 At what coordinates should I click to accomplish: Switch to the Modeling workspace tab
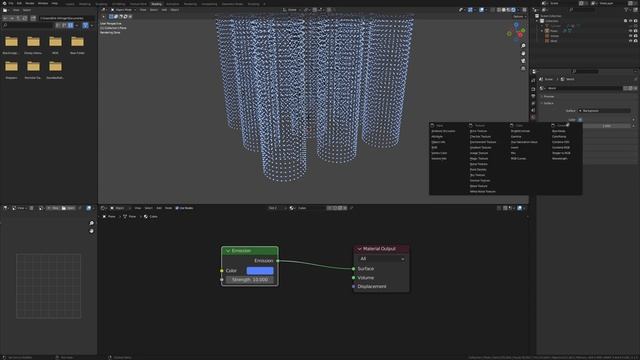click(x=85, y=4)
